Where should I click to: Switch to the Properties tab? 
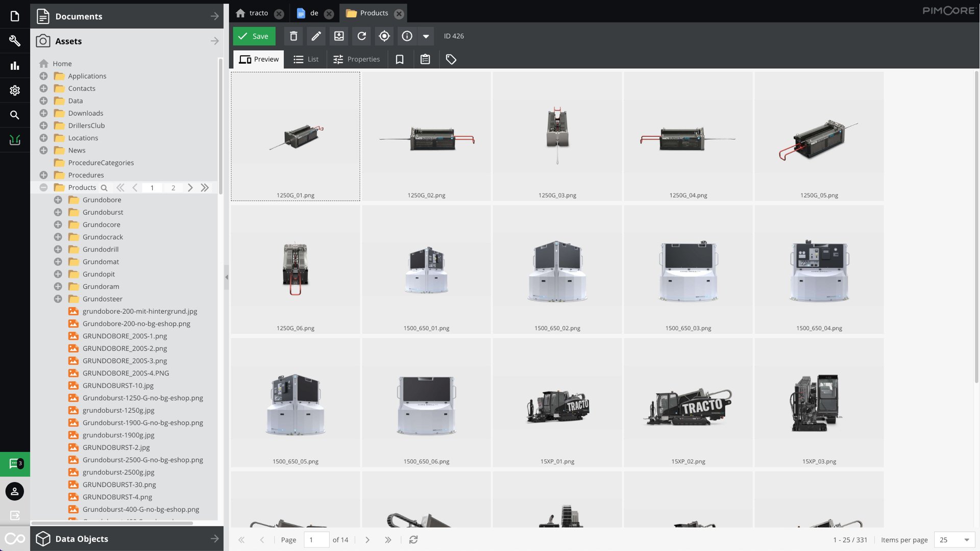tap(356, 59)
